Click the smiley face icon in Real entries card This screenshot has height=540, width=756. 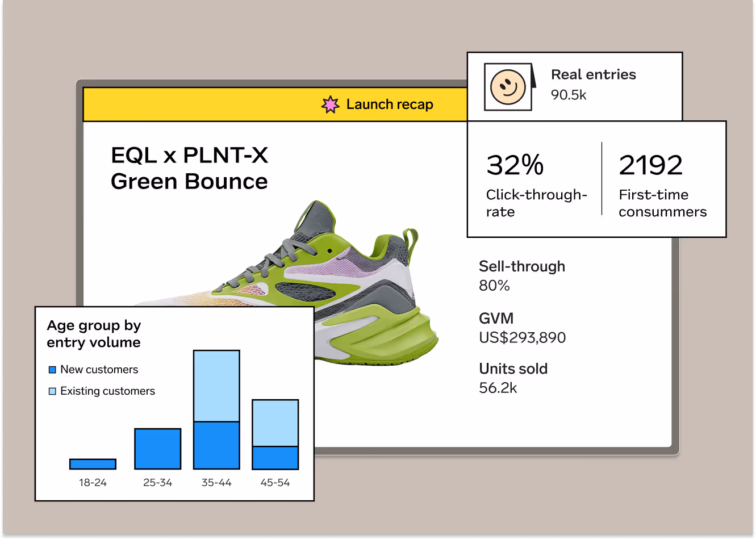(508, 87)
